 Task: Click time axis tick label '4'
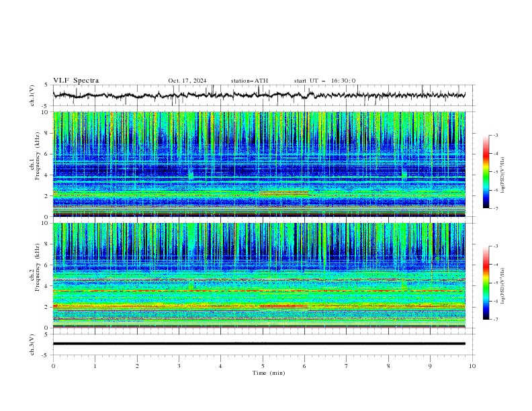pos(221,366)
